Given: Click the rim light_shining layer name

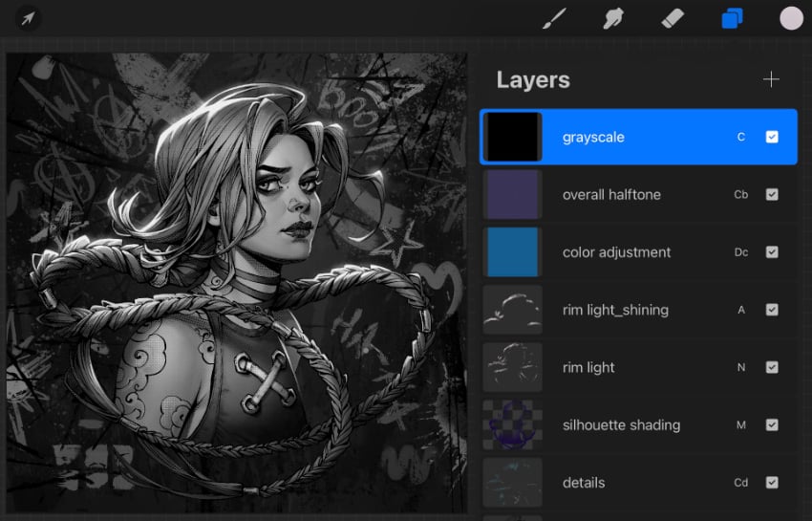Looking at the screenshot, I should click(x=616, y=310).
